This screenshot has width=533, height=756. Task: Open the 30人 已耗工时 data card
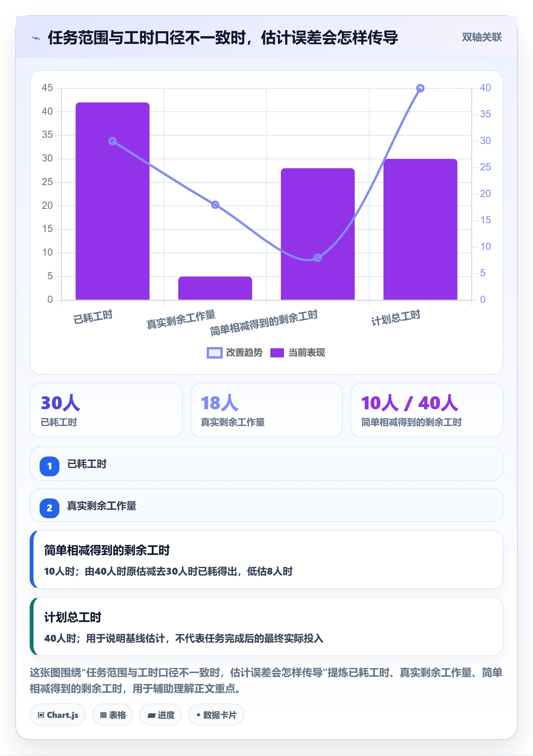106,410
